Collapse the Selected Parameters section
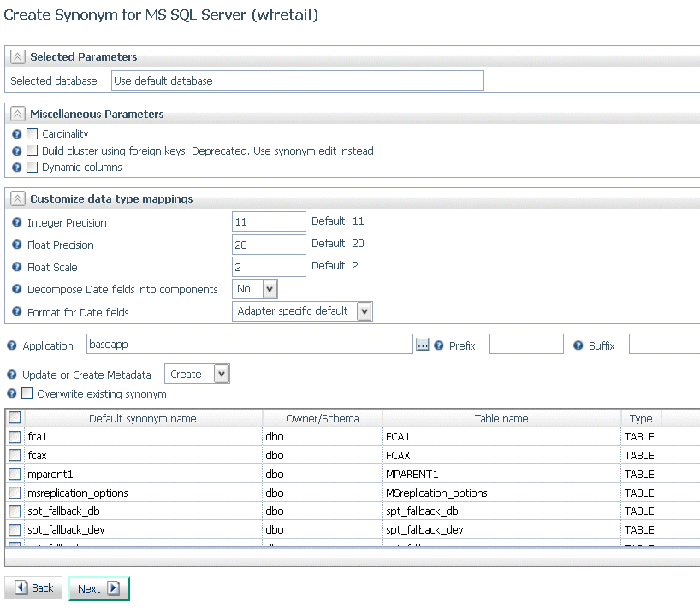 (17, 56)
